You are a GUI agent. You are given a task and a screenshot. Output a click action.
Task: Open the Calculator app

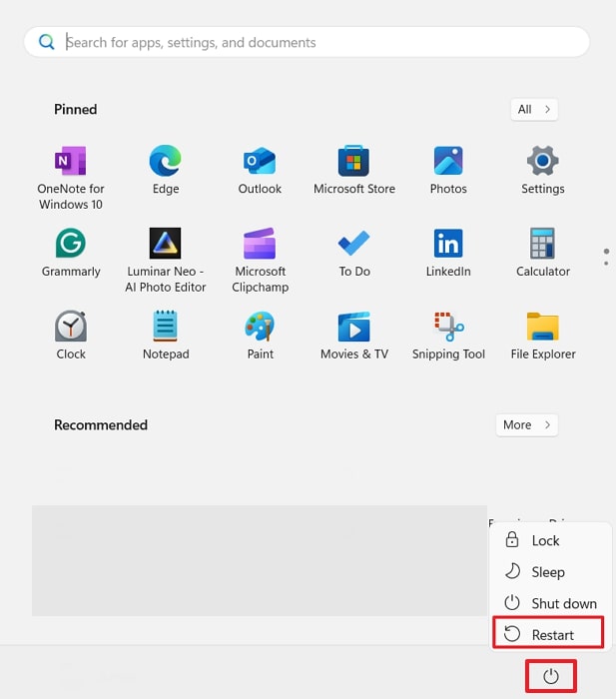tap(542, 253)
